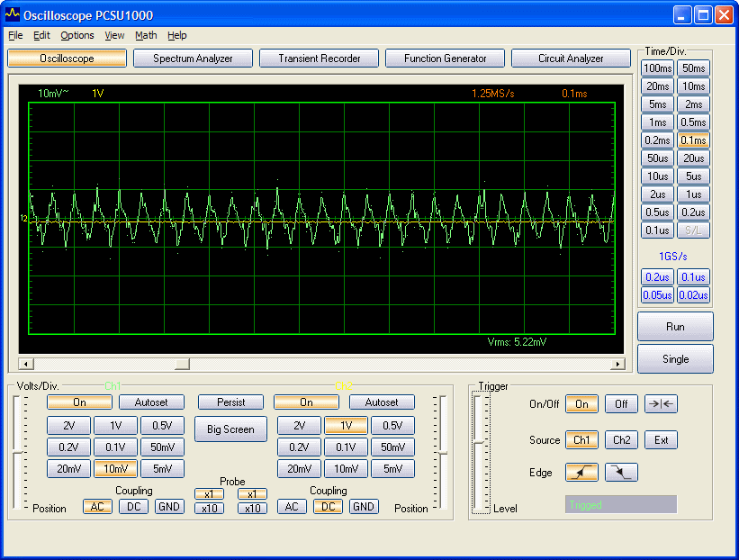Select Ch1 x10 probe setting
The height and width of the screenshot is (560, 739).
tap(209, 509)
